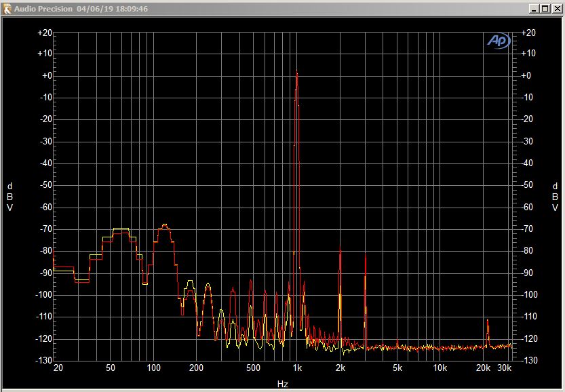Image resolution: width=565 pixels, height=392 pixels.
Task: Click the '2k' frequency axis label
Action: [340, 368]
